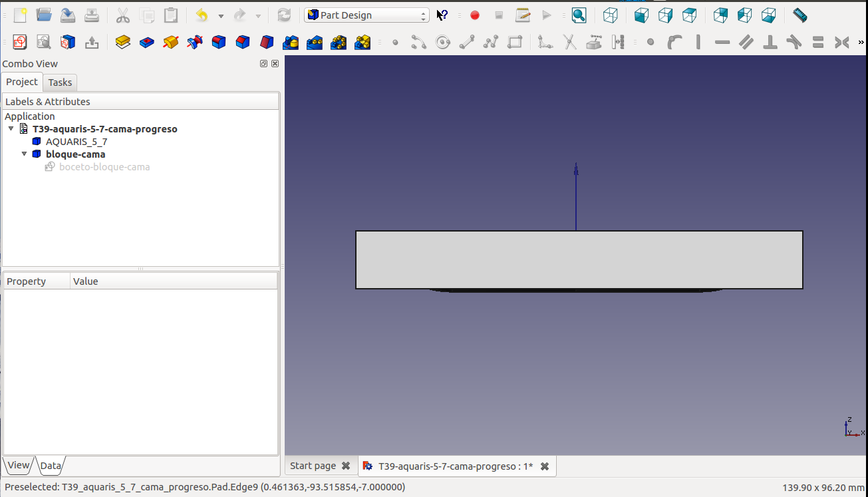The height and width of the screenshot is (497, 868).
Task: Open the What's This help pointer
Action: (x=442, y=15)
